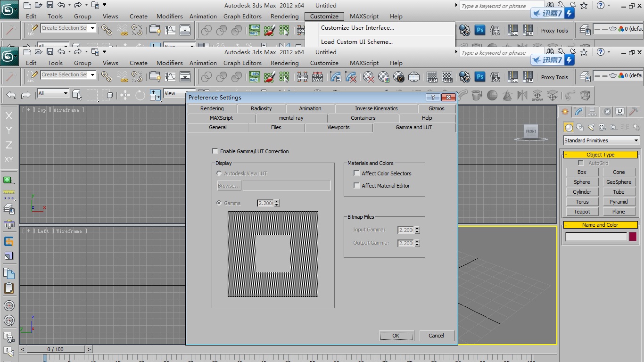Click the GeoSphere object type button
644x362 pixels.
619,182
